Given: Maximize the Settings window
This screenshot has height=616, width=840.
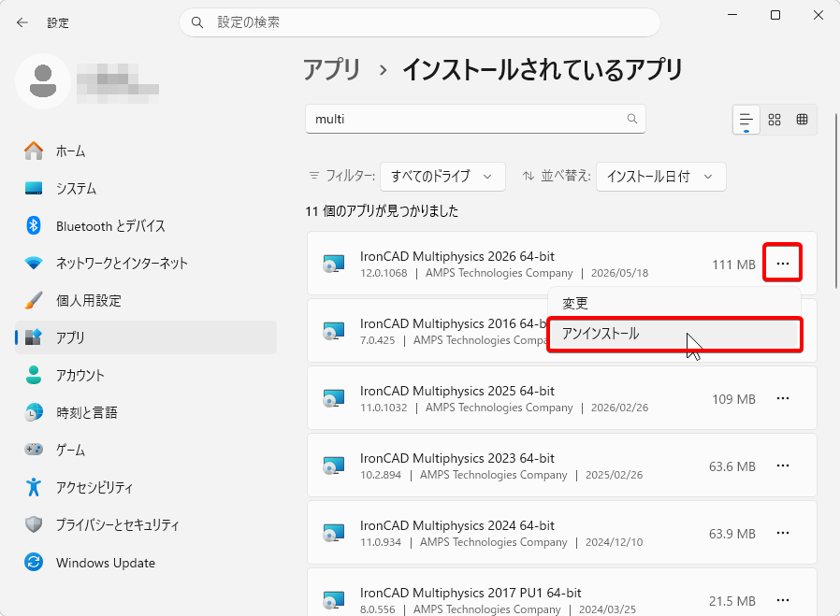Looking at the screenshot, I should 775,15.
